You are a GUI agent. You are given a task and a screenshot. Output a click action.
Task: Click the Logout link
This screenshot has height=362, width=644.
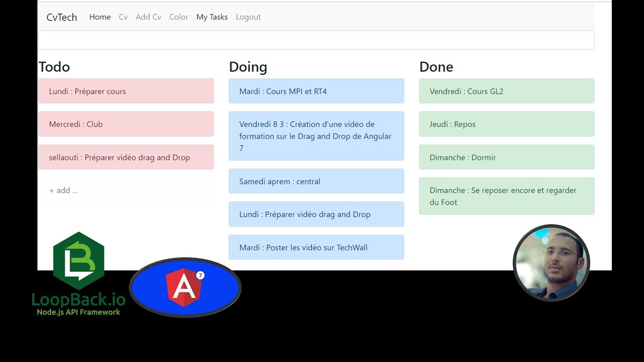tap(248, 17)
